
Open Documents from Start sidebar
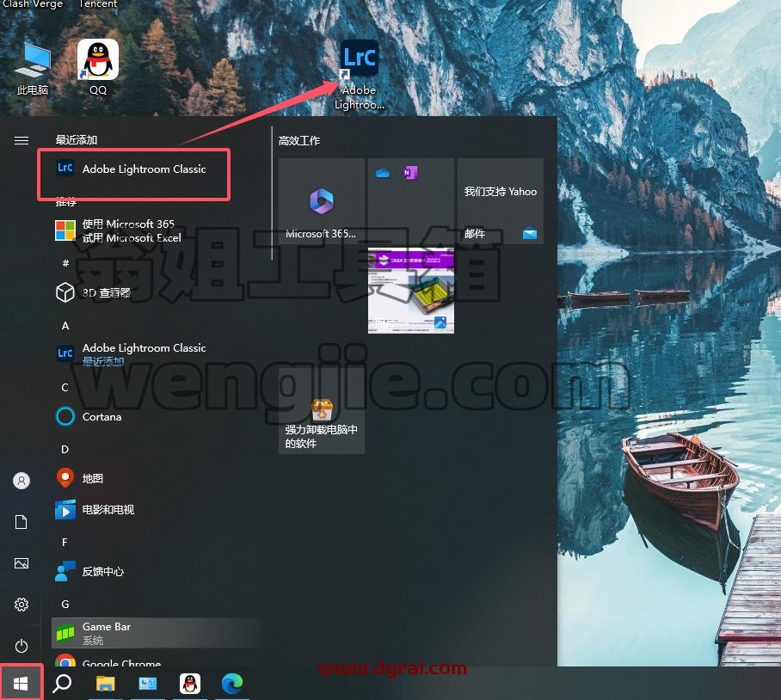click(x=21, y=522)
